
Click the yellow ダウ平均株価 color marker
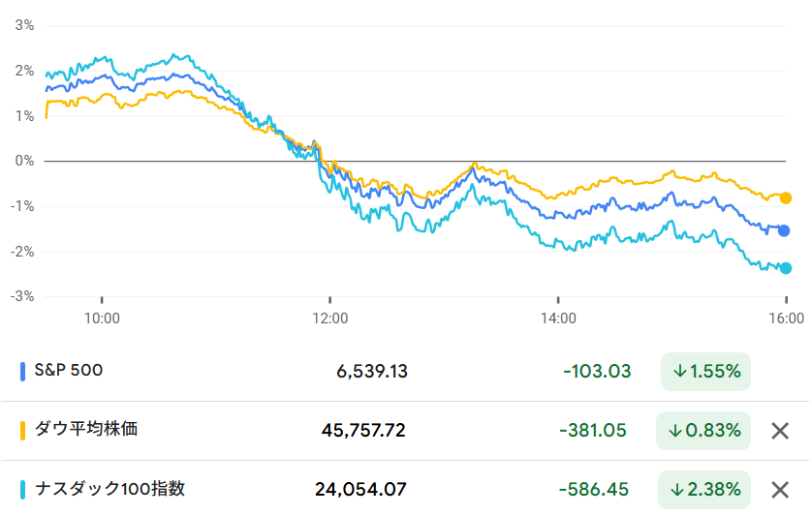pyautogui.click(x=23, y=430)
